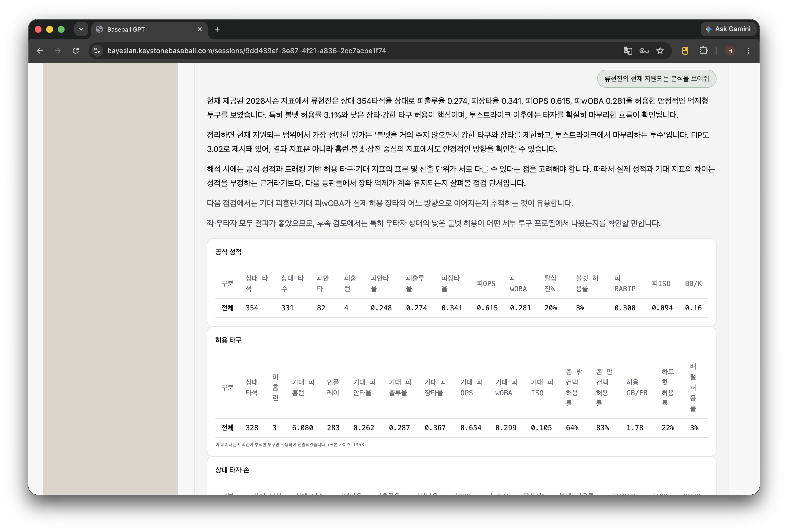Click the '공식 성적' section heading

(228, 252)
